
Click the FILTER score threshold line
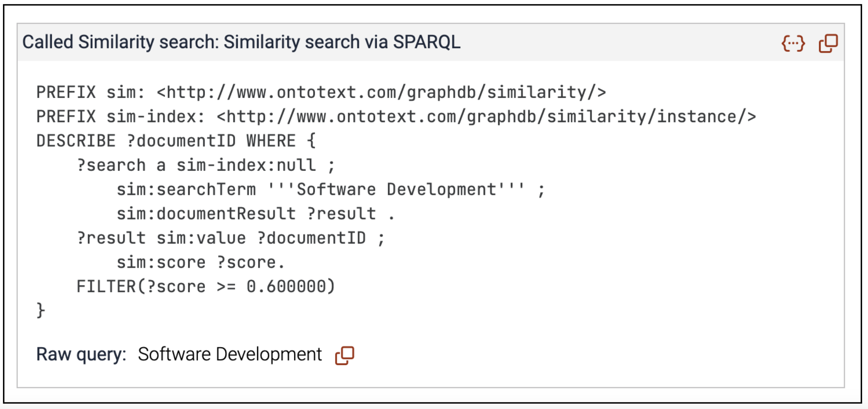[206, 287]
